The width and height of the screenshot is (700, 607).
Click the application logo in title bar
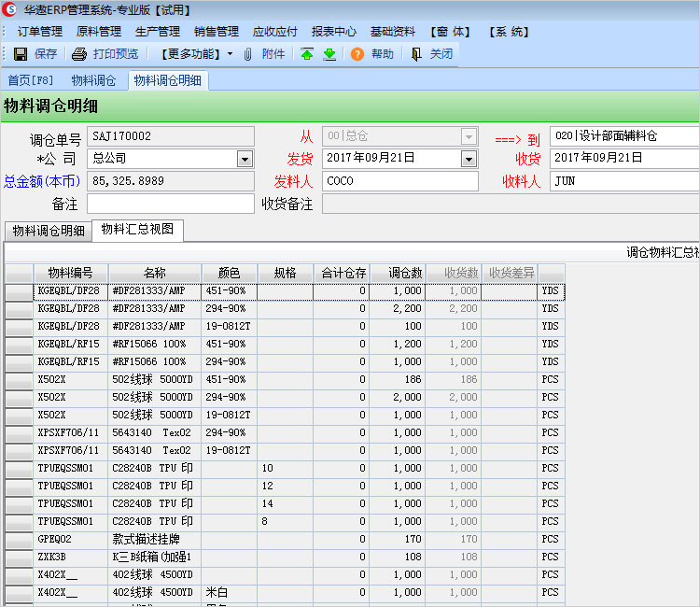pyautogui.click(x=9, y=9)
